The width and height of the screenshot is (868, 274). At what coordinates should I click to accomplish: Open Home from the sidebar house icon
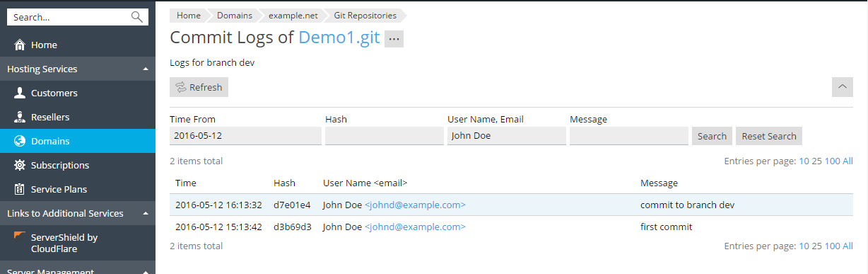point(20,45)
